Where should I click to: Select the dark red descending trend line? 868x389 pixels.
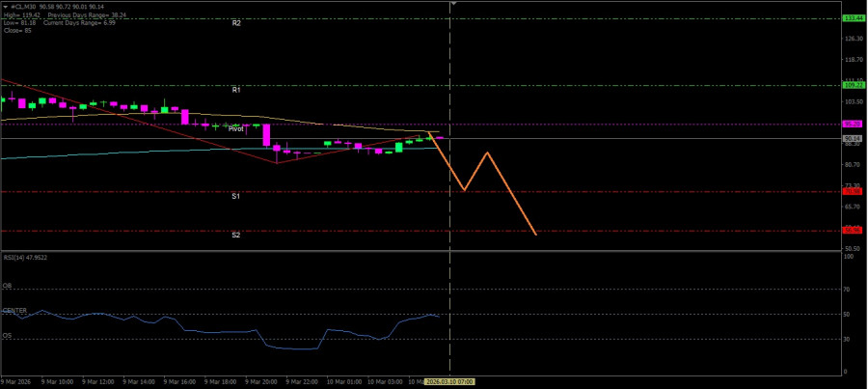[x=138, y=121]
